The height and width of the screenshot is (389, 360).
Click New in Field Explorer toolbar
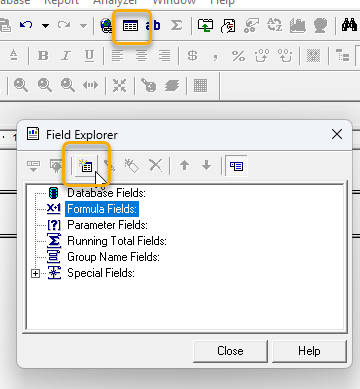(x=86, y=165)
